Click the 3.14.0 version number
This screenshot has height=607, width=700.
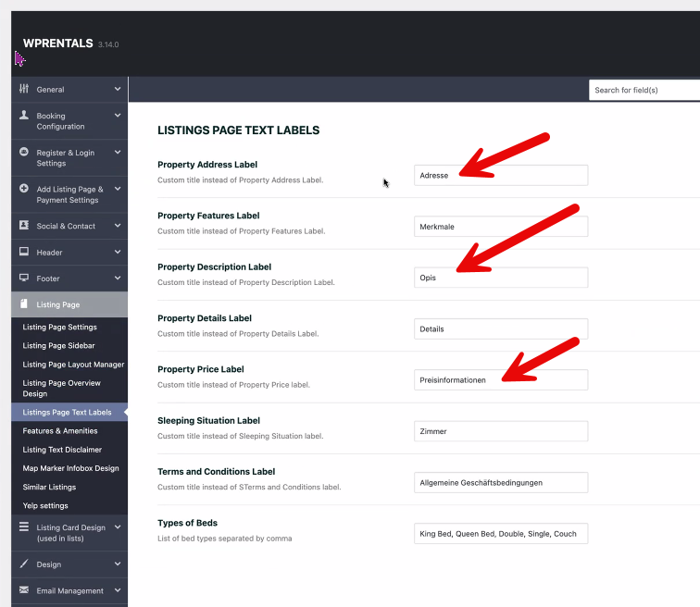[x=108, y=44]
